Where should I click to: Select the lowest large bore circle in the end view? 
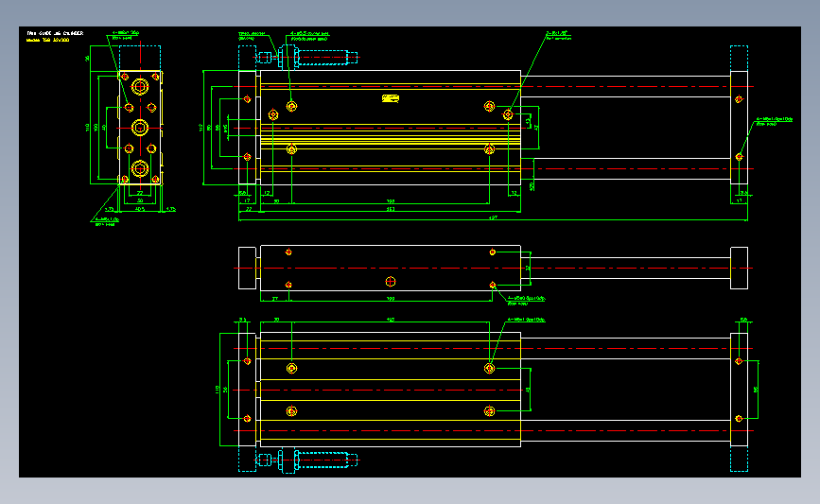140,169
